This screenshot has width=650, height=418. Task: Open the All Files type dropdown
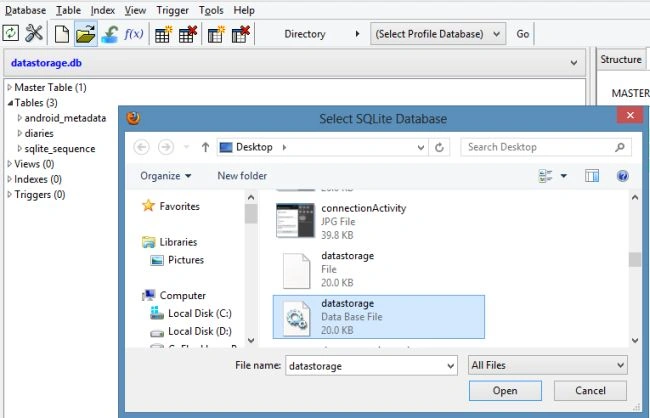[x=548, y=365]
